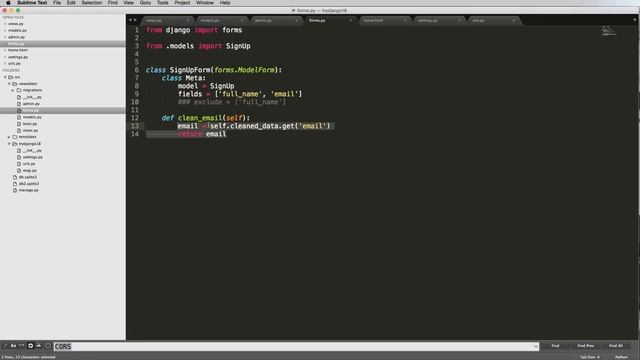
Task: Expand the migrations folder
Action: click(13, 90)
